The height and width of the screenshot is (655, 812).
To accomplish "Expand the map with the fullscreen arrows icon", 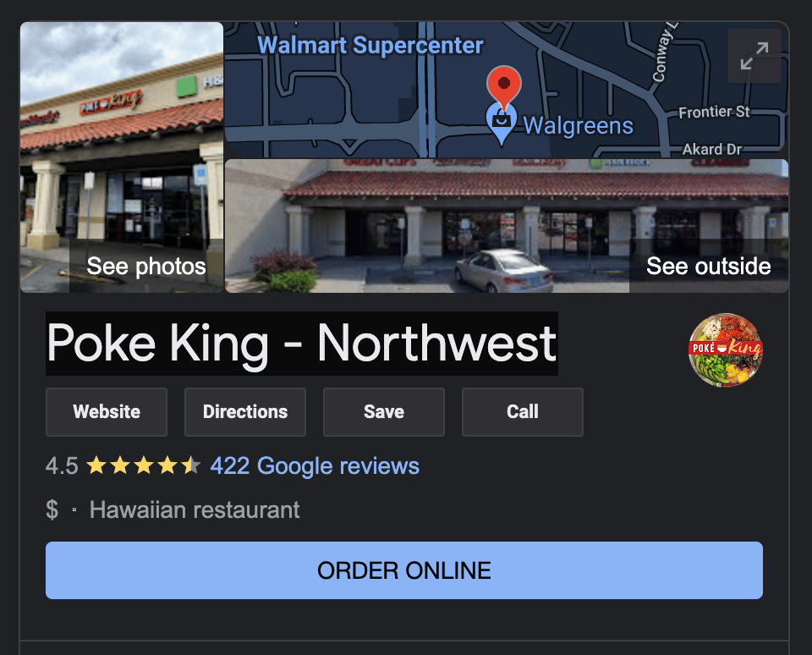I will [x=754, y=56].
